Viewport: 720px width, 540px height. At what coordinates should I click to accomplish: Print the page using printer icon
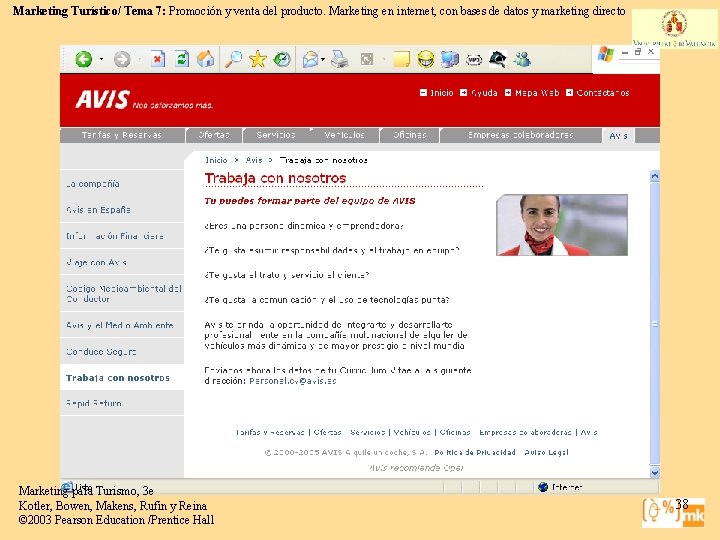point(340,60)
